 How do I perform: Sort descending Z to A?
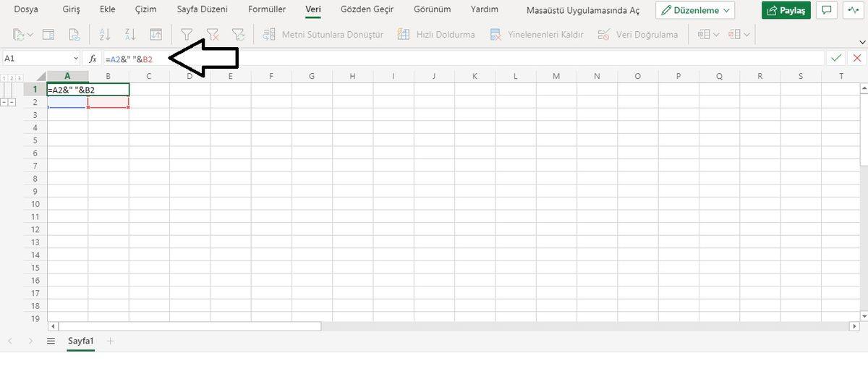[x=129, y=34]
